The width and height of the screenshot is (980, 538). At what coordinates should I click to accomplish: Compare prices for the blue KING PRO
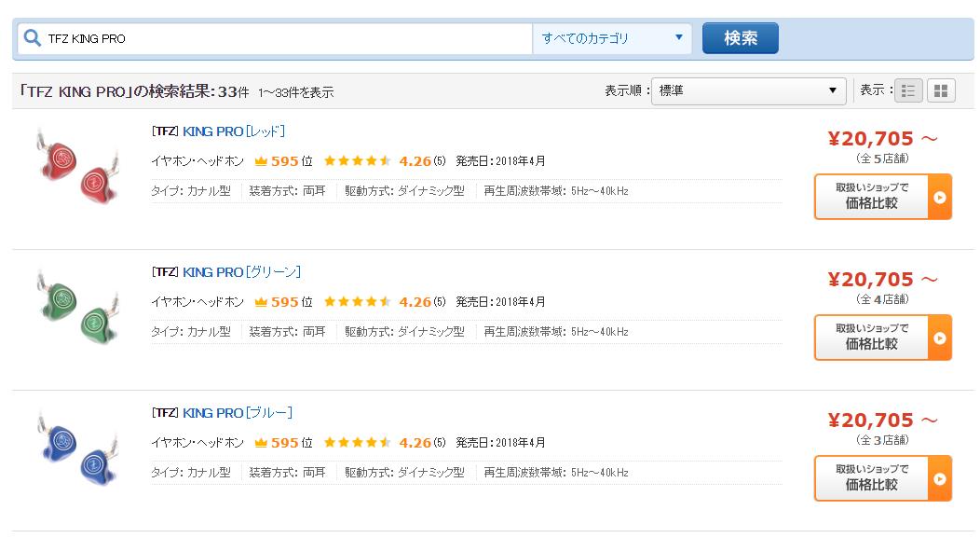(882, 478)
